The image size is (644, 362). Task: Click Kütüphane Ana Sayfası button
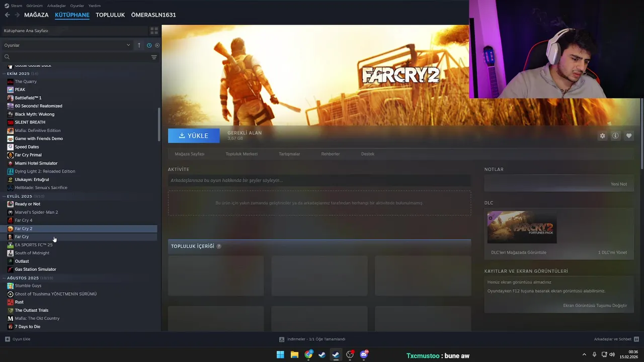(x=74, y=31)
